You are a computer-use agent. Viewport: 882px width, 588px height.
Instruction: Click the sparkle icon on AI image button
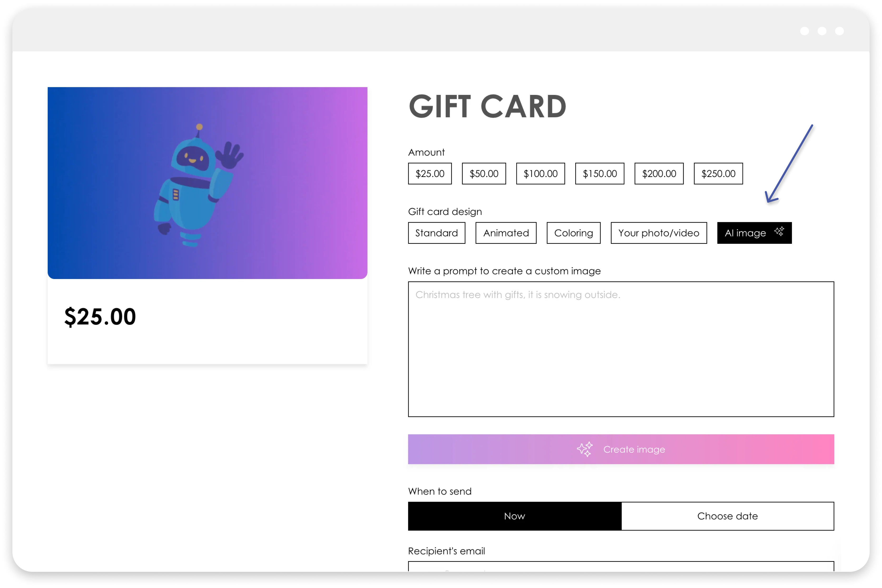tap(779, 231)
